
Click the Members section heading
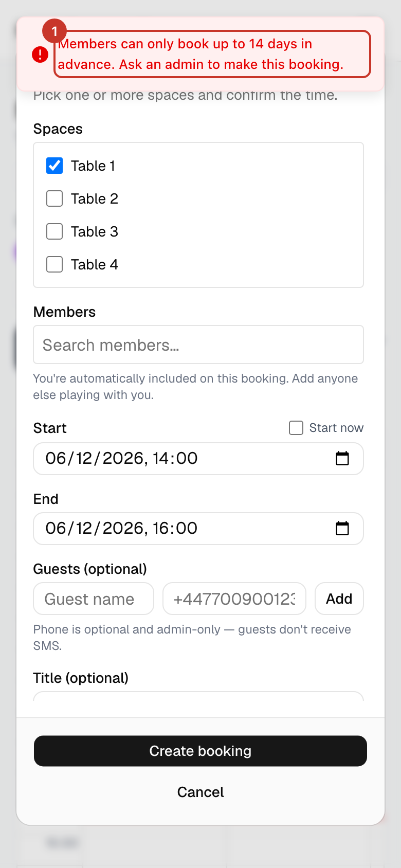[x=64, y=312]
